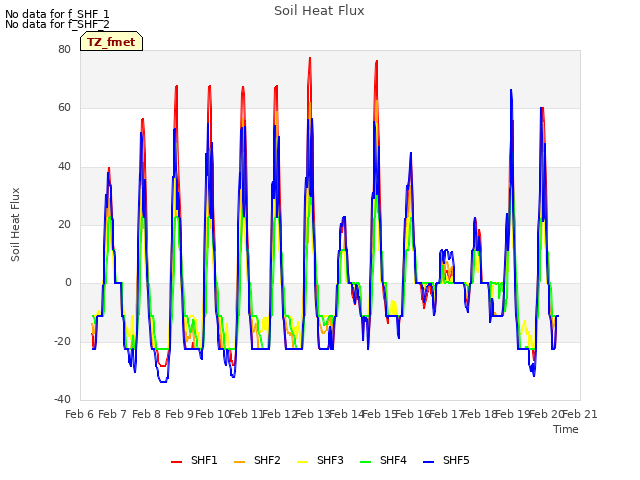Click the SHF1 red legend swatch
Viewport: 640px width, 480px height.
(176, 462)
